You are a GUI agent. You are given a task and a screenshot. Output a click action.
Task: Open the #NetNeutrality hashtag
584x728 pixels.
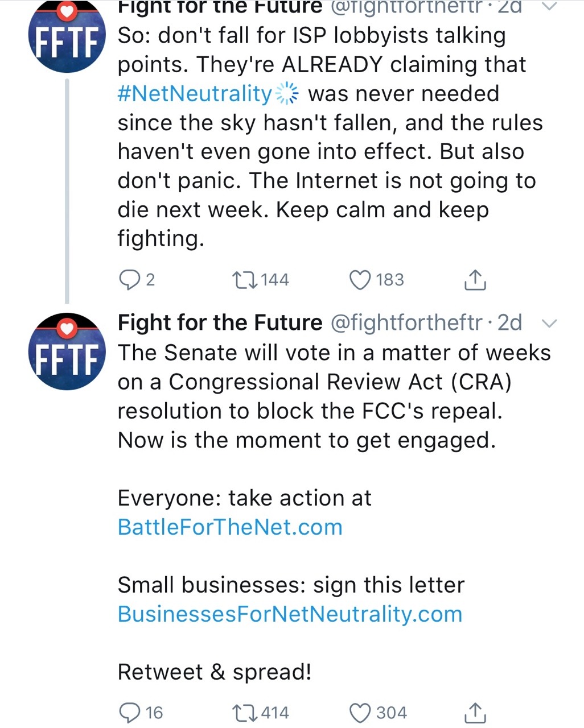[x=195, y=94]
